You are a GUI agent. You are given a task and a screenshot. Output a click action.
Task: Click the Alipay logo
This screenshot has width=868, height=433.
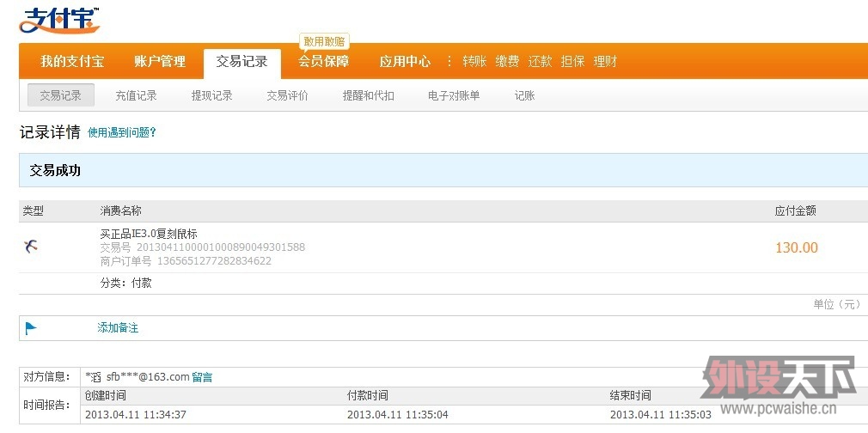(58, 20)
